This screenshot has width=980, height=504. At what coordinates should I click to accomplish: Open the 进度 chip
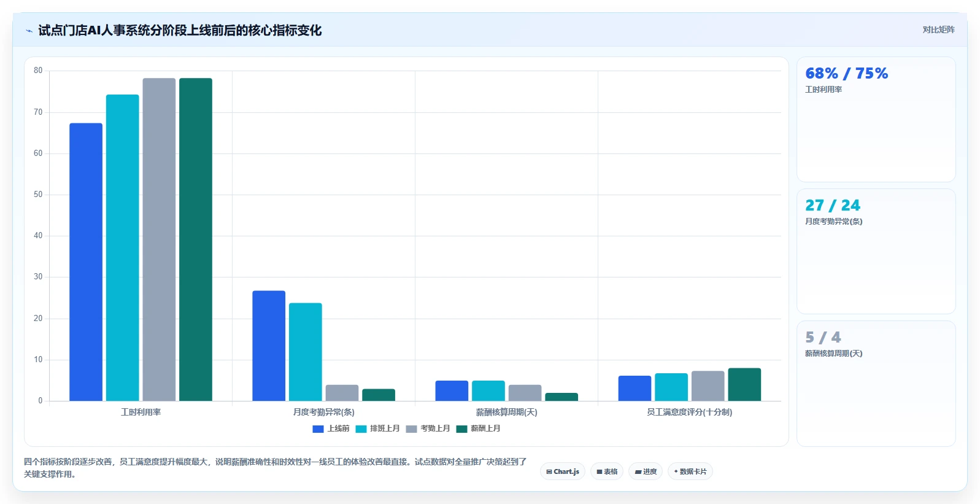click(x=646, y=471)
